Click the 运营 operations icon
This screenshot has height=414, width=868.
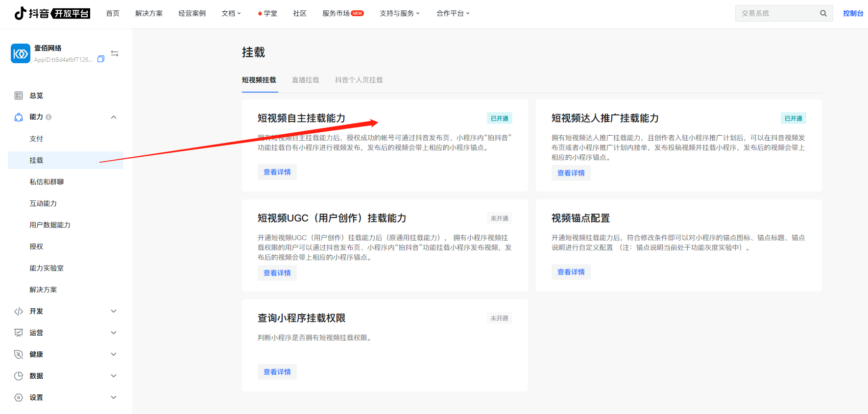(x=19, y=333)
